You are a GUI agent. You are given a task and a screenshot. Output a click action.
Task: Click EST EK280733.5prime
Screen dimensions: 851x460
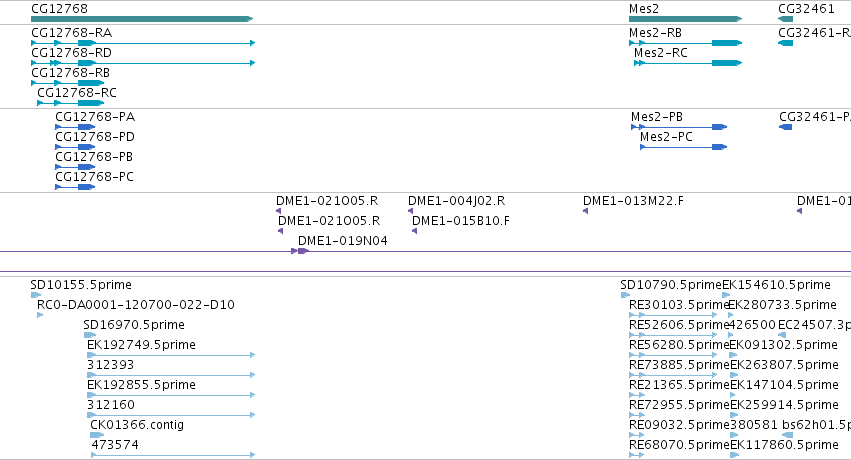coord(731,315)
